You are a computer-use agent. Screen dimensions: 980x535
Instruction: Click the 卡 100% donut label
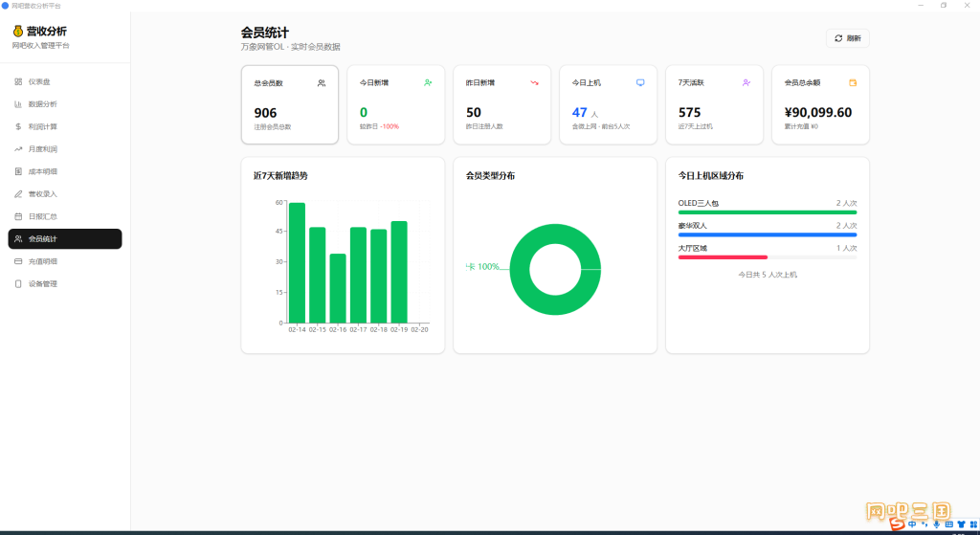point(482,267)
